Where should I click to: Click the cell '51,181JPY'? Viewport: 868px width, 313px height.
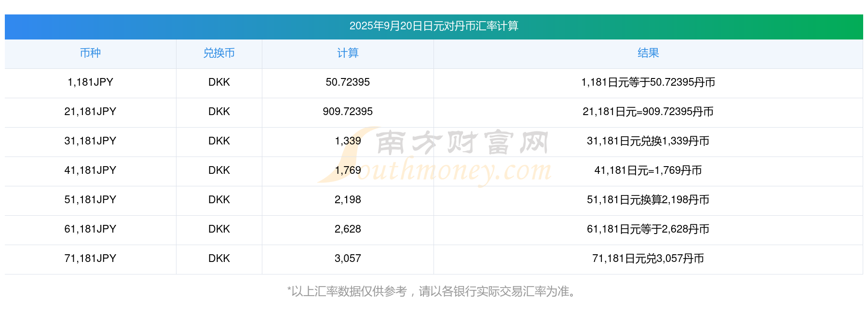90,200
